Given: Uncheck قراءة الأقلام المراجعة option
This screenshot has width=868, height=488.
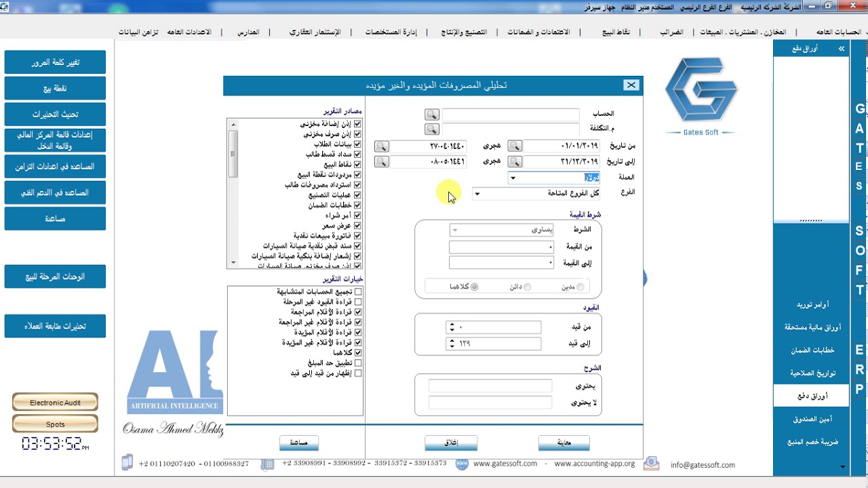Looking at the screenshot, I should point(357,312).
